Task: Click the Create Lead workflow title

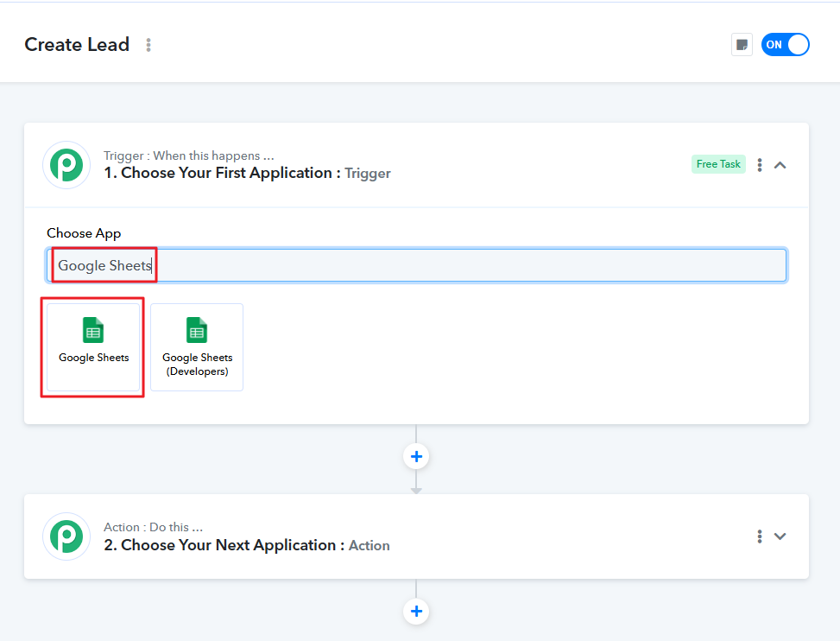Action: 77,45
